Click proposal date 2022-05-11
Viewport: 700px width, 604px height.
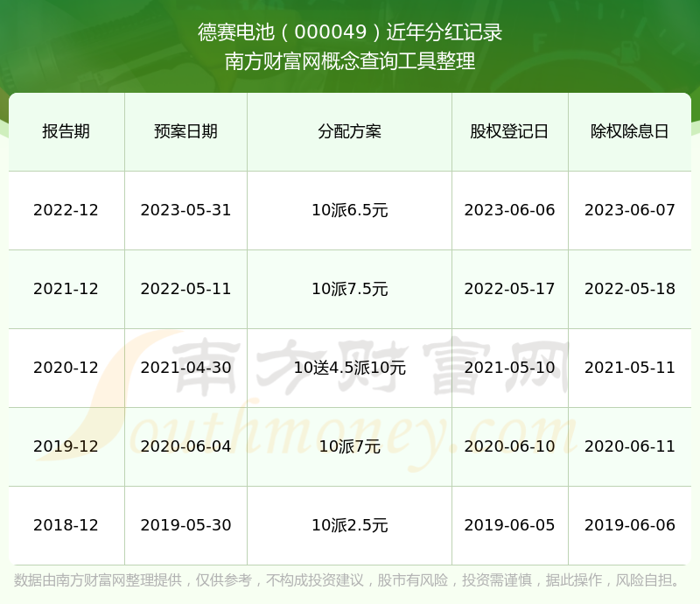[x=185, y=289]
